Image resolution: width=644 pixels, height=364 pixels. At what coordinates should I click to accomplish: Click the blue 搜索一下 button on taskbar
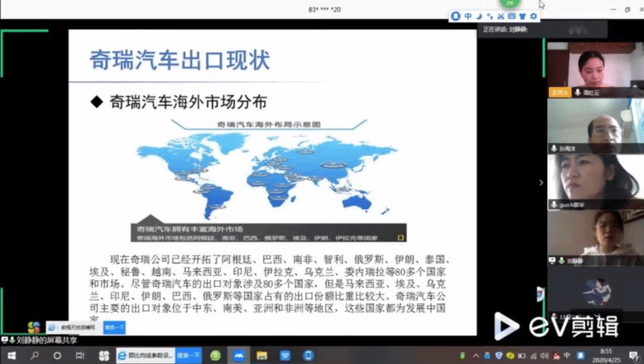[188, 356]
